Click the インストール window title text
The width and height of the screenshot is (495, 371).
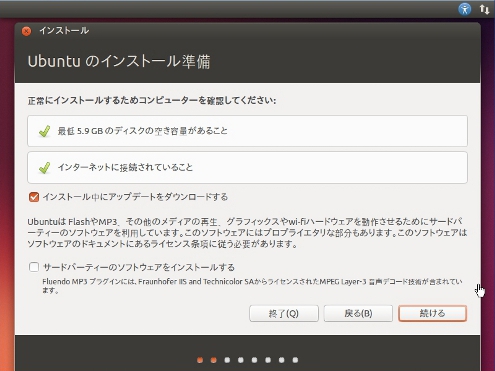64,31
